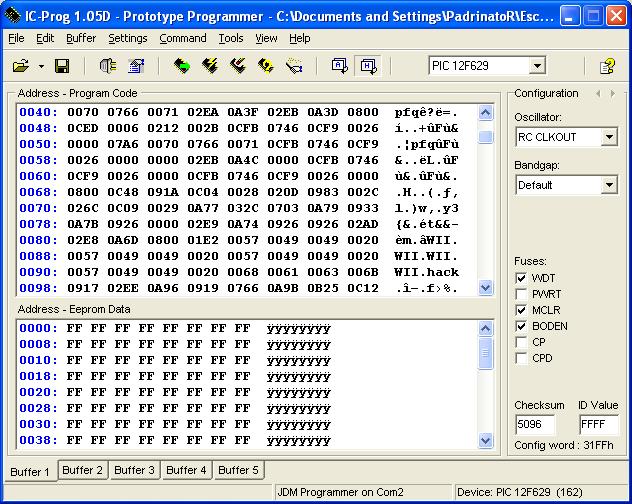
Task: Click the ID Value input field
Action: click(598, 424)
